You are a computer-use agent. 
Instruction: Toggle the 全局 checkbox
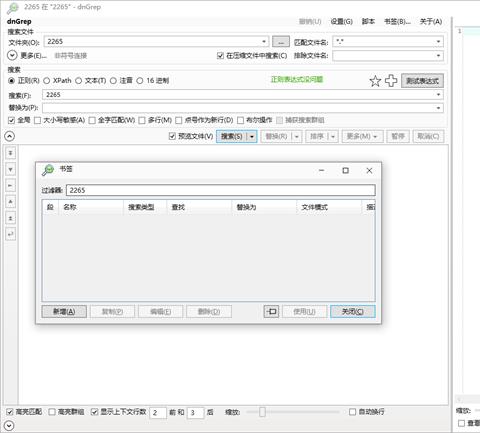coord(11,120)
